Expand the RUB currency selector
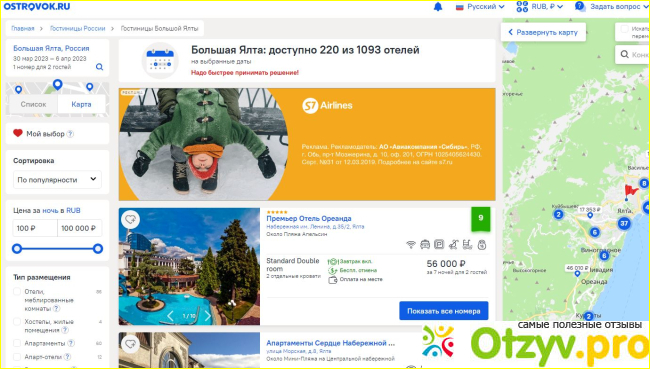Image resolution: width=650 pixels, height=369 pixels. tap(540, 7)
